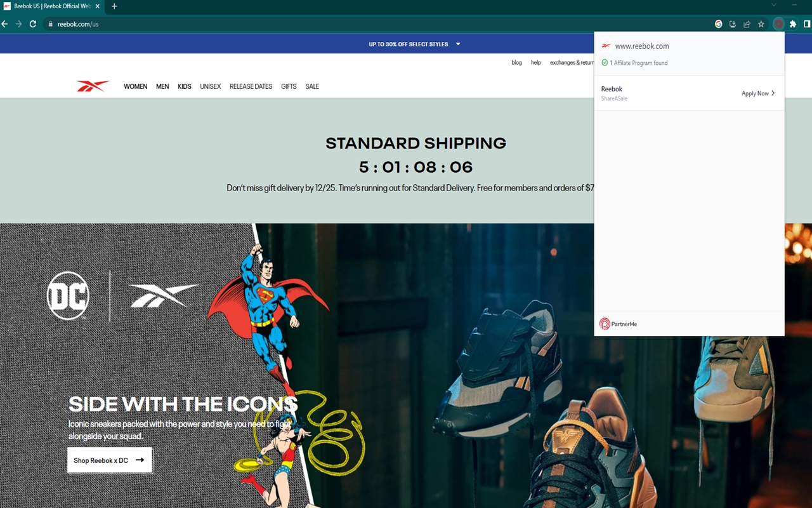Click the Reebok logo in the site navigation
This screenshot has height=508, width=812.
pos(93,86)
